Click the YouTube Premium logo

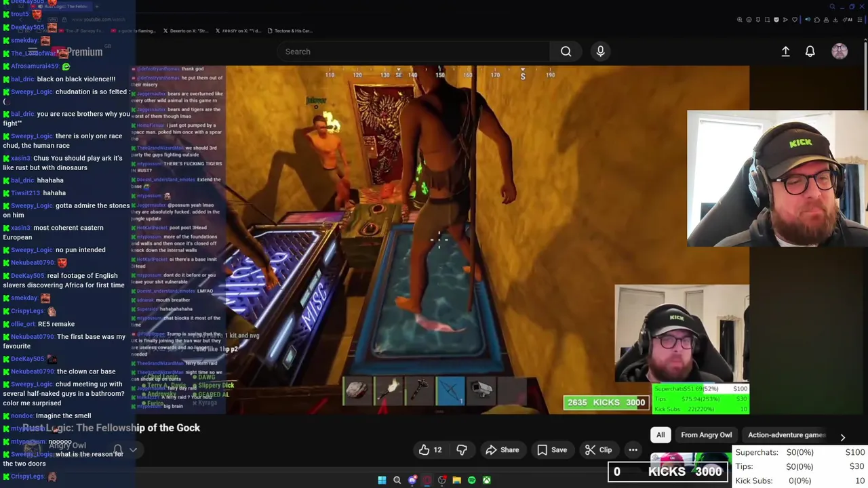(78, 52)
